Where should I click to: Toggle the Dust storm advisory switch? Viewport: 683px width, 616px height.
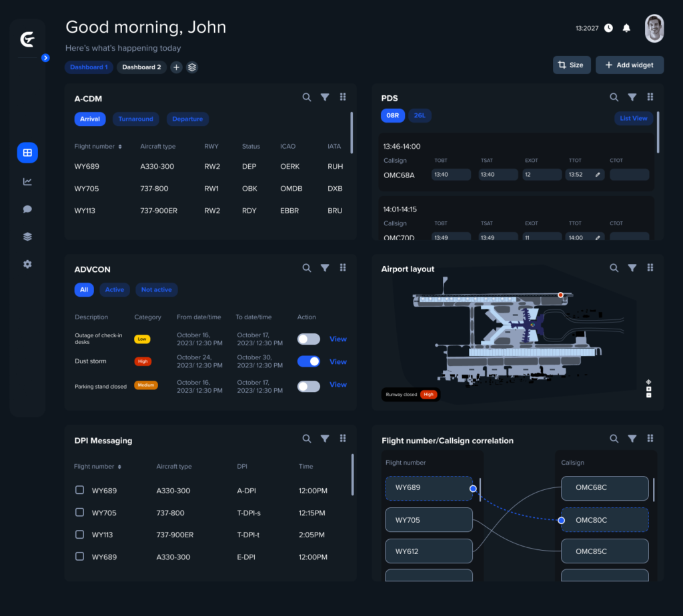[x=309, y=361]
